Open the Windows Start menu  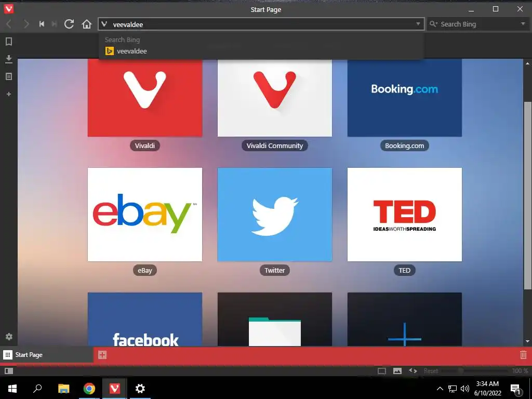[x=12, y=389]
